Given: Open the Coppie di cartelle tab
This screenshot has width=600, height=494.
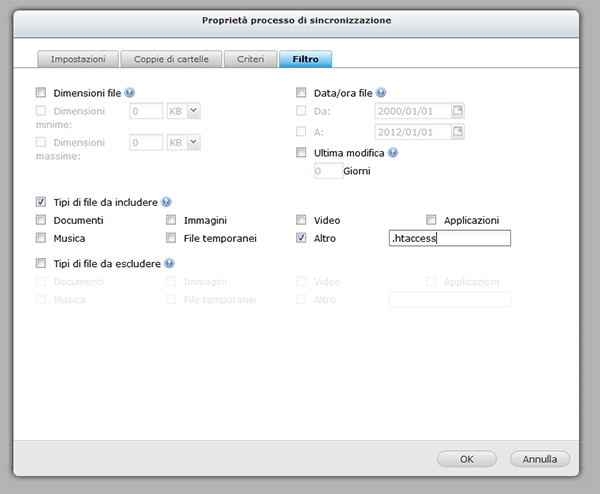Looking at the screenshot, I should [x=171, y=60].
